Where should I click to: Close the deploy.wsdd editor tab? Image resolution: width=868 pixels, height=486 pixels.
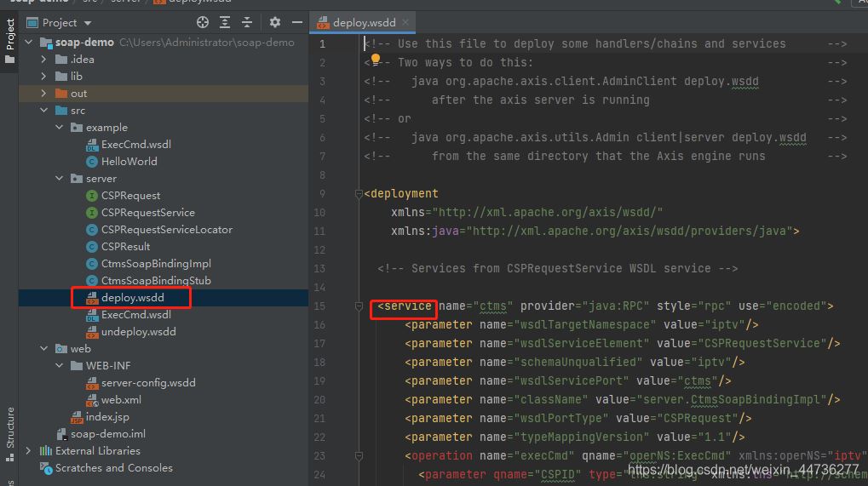(406, 23)
